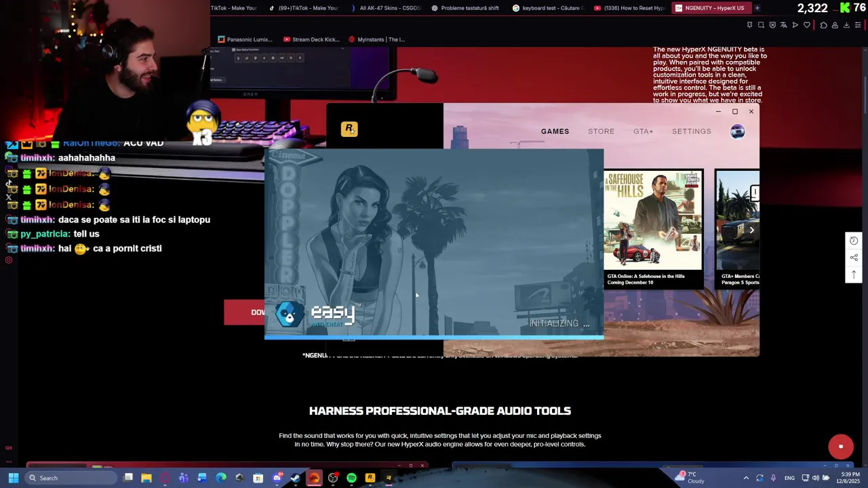
Task: Open Steam from the taskbar
Action: pyautogui.click(x=295, y=478)
